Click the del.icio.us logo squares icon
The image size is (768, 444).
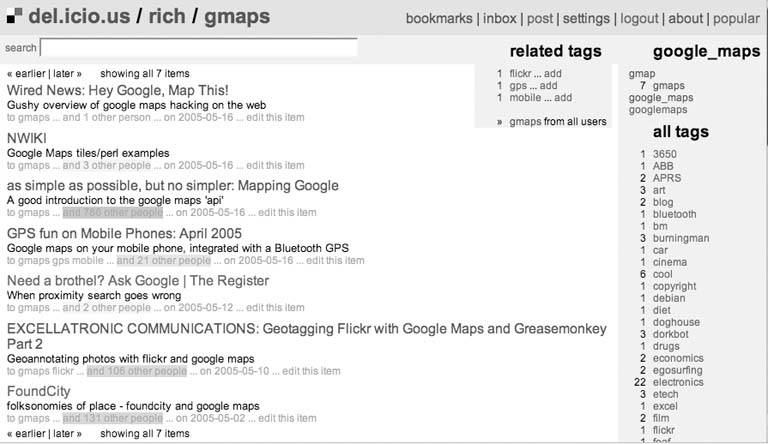(14, 16)
